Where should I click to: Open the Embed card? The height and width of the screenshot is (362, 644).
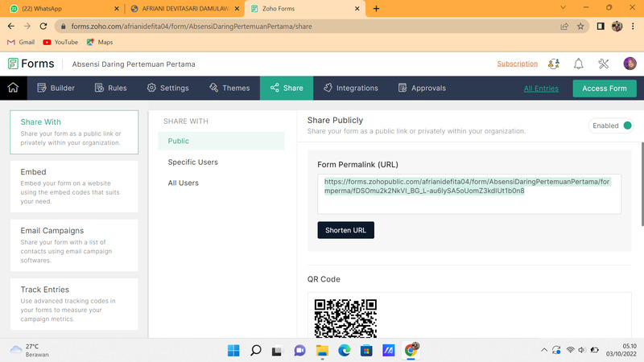(x=74, y=187)
